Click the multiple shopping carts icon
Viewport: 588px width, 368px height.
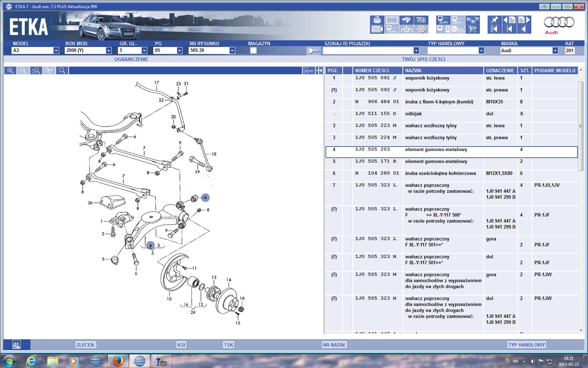click(x=473, y=20)
